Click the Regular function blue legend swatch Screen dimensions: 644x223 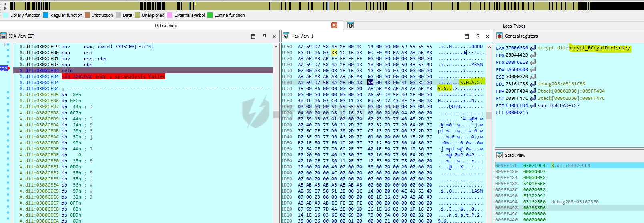pyautogui.click(x=46, y=15)
